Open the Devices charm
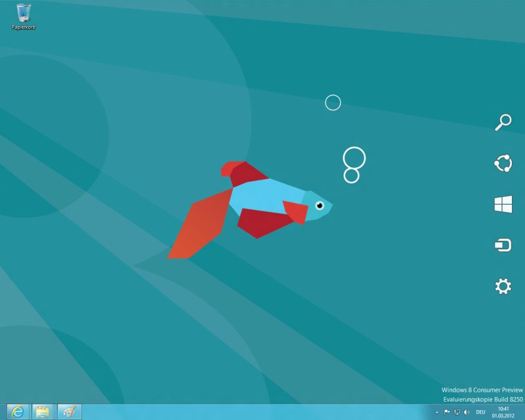The width and height of the screenshot is (525, 420). 503,245
